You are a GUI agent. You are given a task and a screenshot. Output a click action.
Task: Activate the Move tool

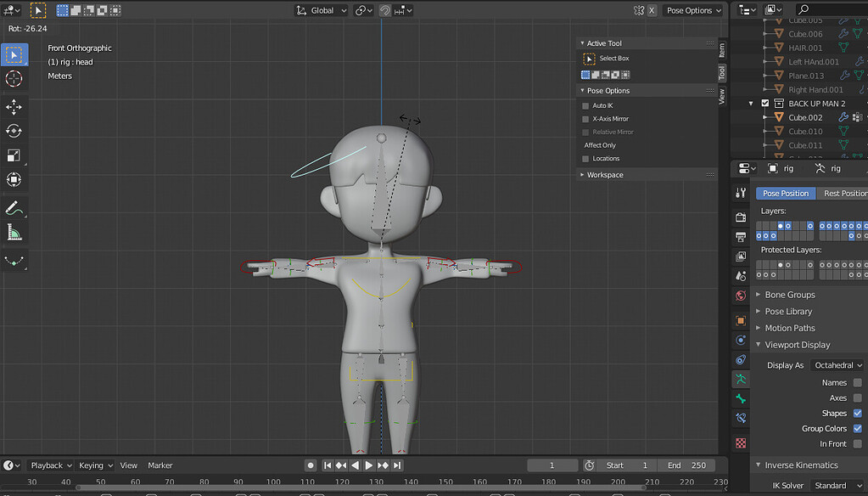coord(14,106)
